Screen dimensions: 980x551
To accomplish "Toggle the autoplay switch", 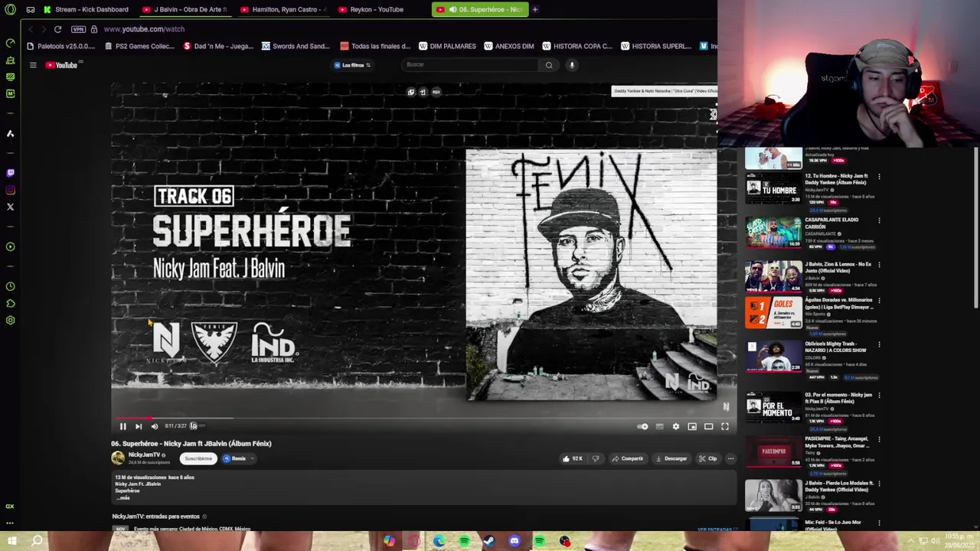I will (x=643, y=426).
